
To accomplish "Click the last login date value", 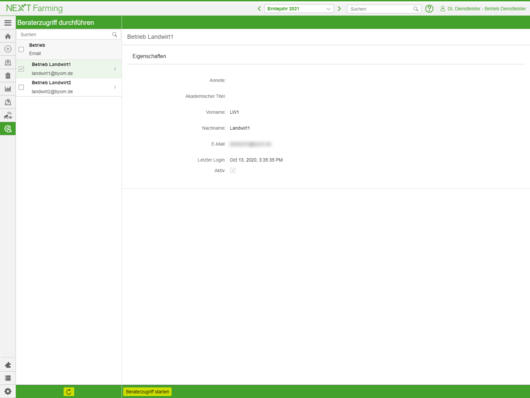I will (256, 160).
